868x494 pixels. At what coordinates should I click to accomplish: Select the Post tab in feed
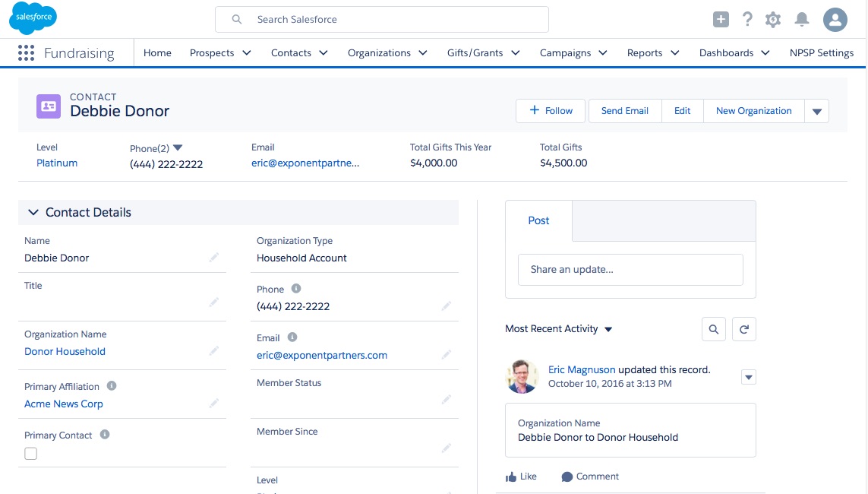pos(538,220)
